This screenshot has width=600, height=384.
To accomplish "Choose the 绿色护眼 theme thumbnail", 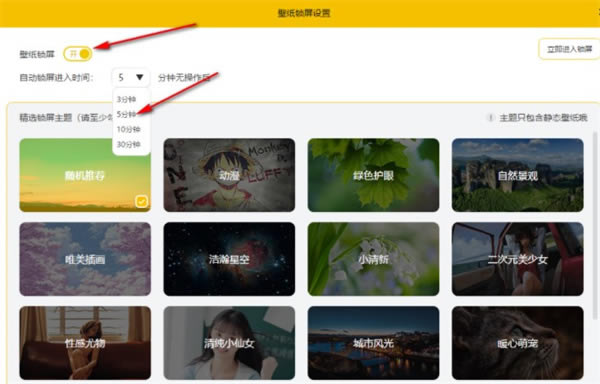I will click(x=373, y=175).
